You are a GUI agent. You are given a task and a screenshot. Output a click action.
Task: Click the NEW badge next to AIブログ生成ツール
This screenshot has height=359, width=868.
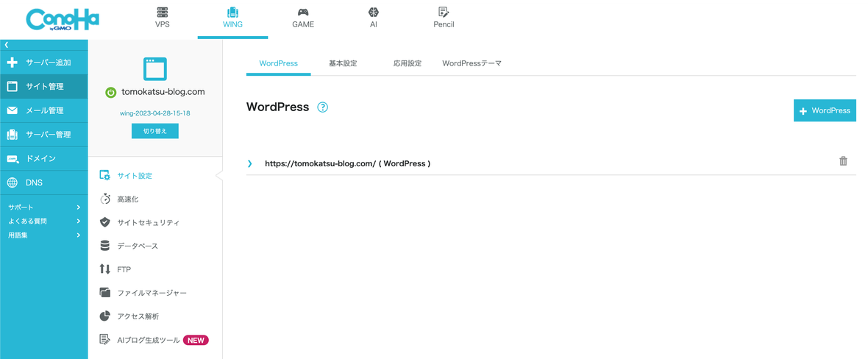pyautogui.click(x=196, y=340)
